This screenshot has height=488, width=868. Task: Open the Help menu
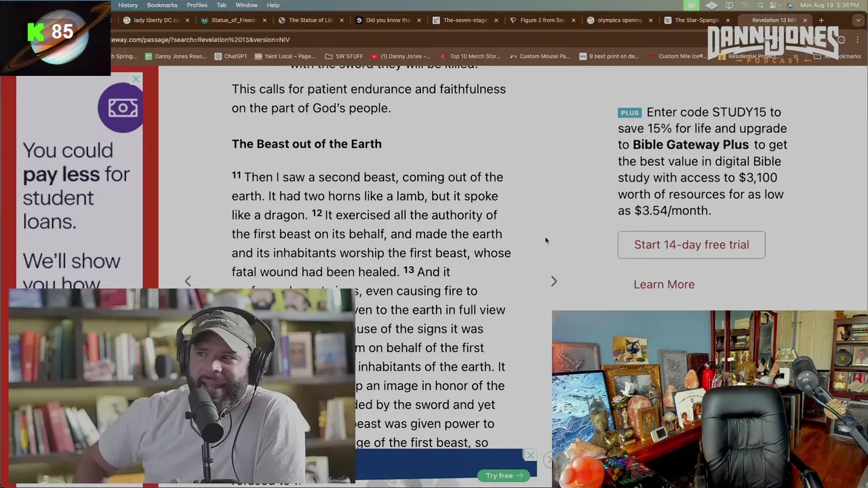pos(273,5)
